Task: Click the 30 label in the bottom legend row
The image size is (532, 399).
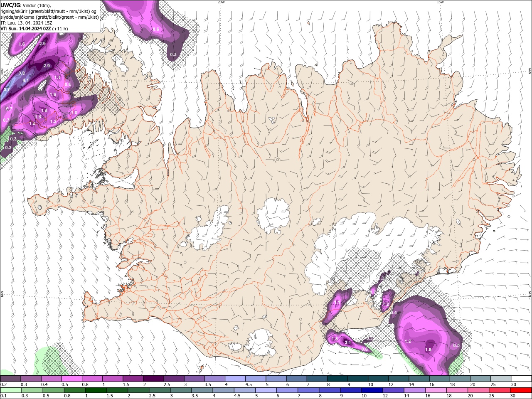Action: [x=513, y=396]
